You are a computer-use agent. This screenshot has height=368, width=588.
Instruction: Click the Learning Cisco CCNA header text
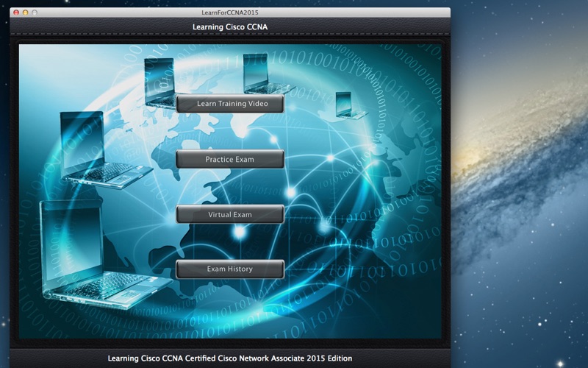tap(230, 27)
